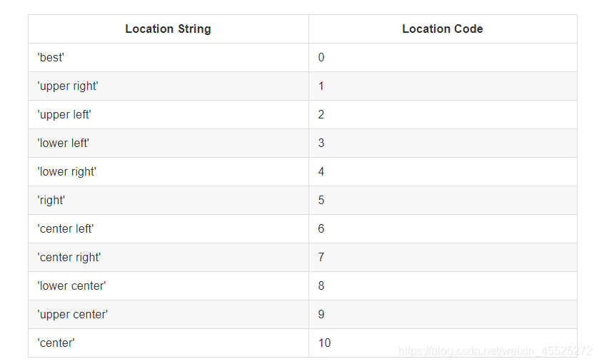Select the 'upper right' cell

[x=68, y=86]
